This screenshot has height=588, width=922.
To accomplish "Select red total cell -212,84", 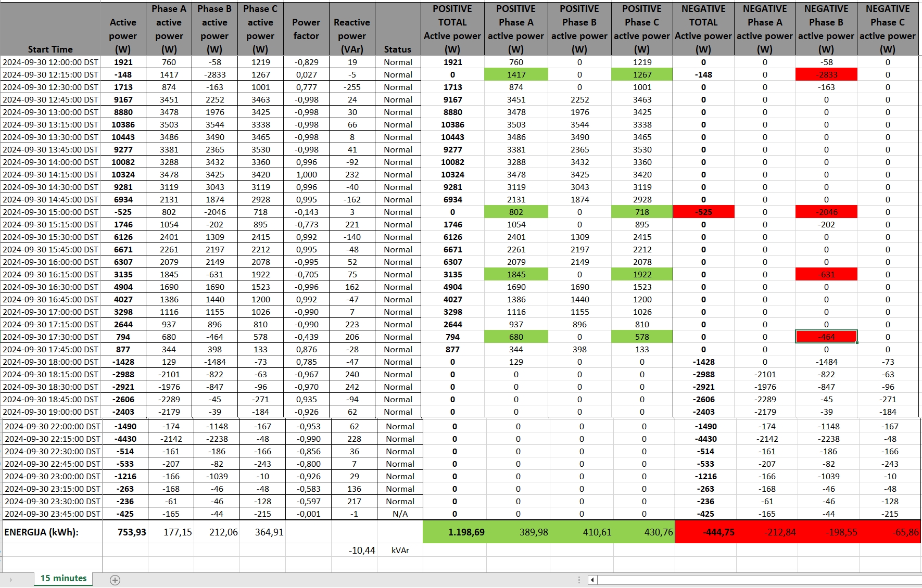I will 767,532.
